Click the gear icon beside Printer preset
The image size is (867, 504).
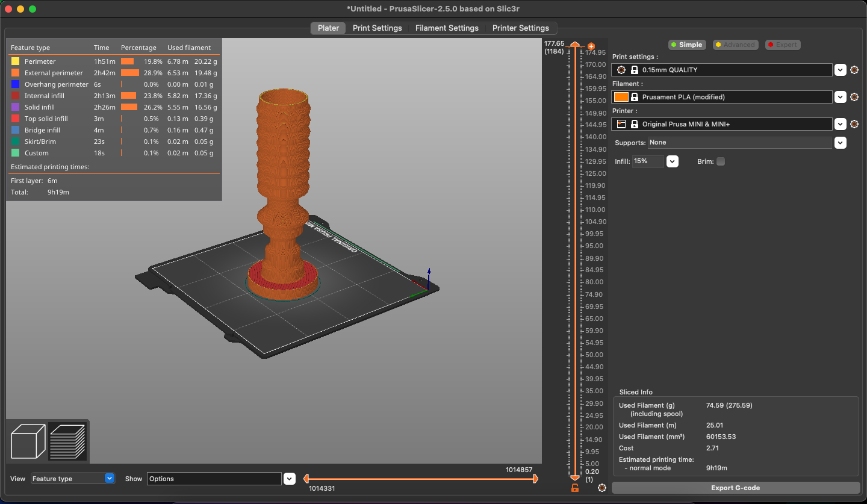[854, 124]
